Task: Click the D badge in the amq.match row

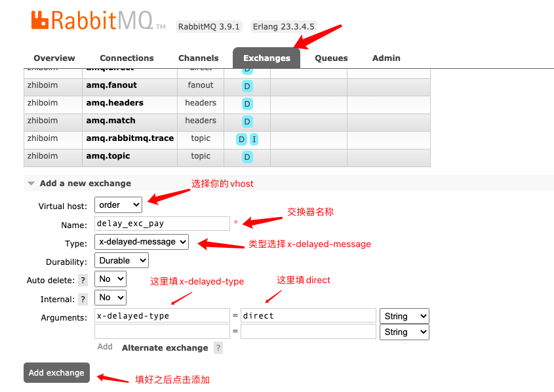Action: (x=247, y=121)
